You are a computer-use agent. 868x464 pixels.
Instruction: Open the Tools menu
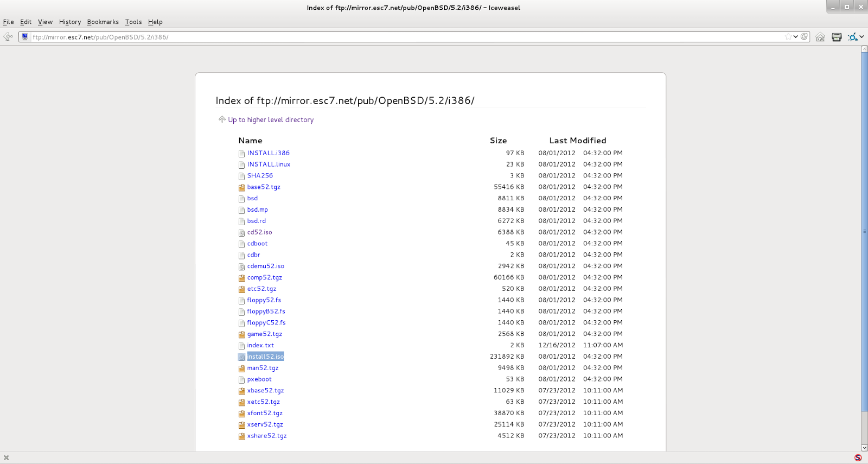[133, 22]
